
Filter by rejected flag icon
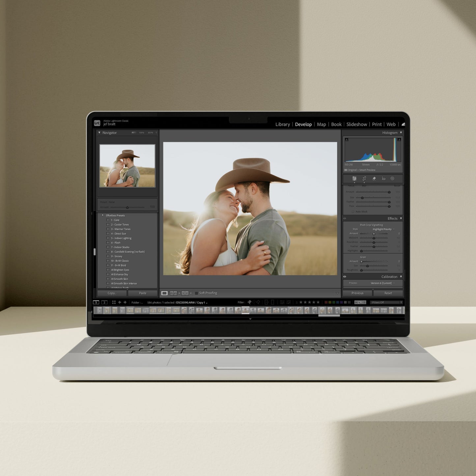(258, 302)
